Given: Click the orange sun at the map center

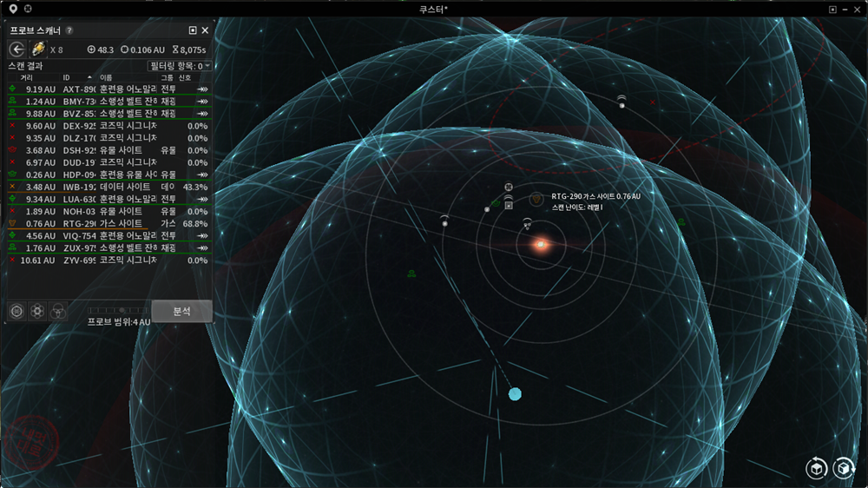Looking at the screenshot, I should (541, 244).
